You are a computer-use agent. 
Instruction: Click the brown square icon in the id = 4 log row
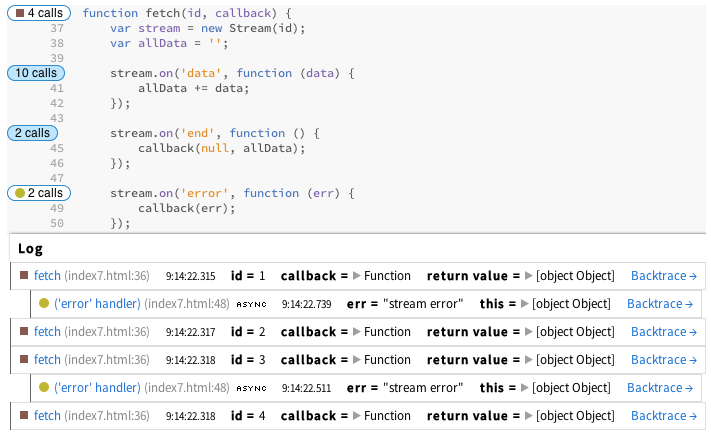click(24, 416)
